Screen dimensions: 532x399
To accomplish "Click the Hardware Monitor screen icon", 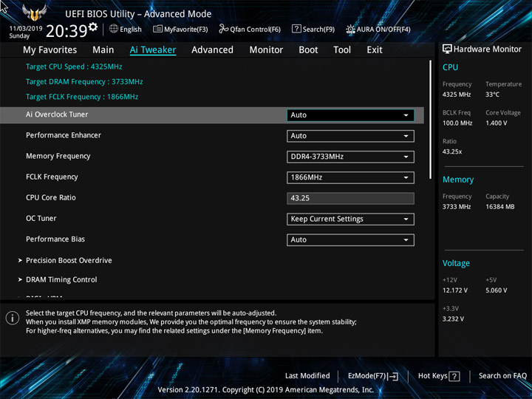I will pyautogui.click(x=447, y=49).
